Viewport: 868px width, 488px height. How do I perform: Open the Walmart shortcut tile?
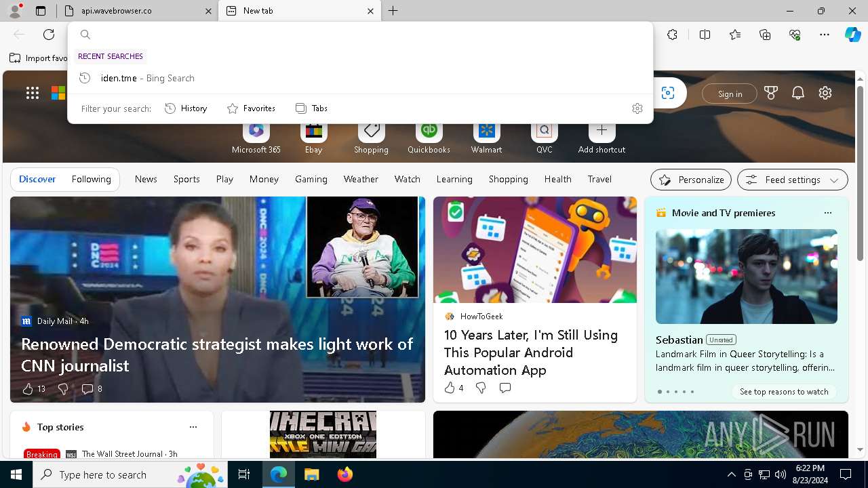(x=486, y=138)
